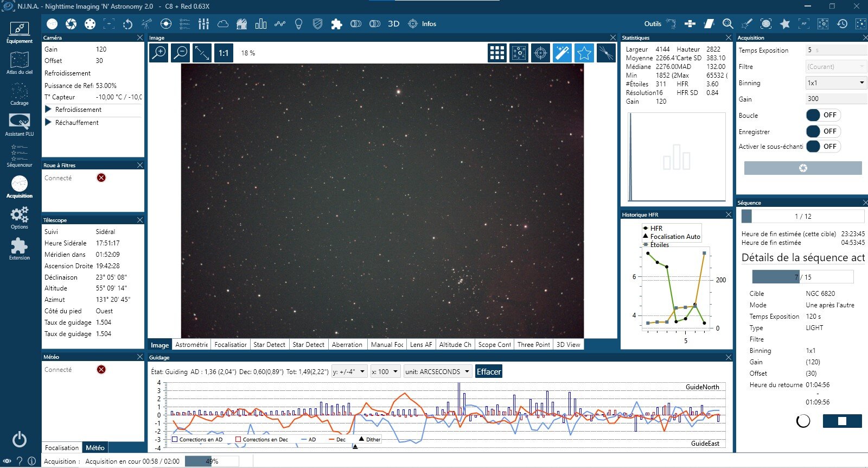The height and width of the screenshot is (468, 868).
Task: Open the Cadrage framing section
Action: (x=20, y=94)
